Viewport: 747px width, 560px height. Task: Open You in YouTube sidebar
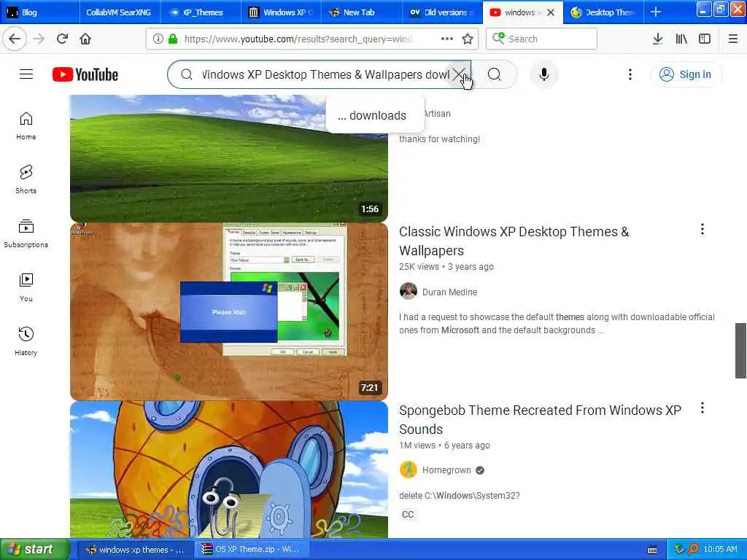click(x=26, y=287)
